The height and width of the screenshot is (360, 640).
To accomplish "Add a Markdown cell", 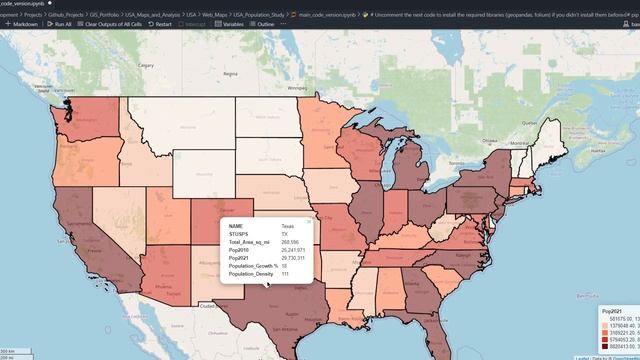I will [x=21, y=24].
